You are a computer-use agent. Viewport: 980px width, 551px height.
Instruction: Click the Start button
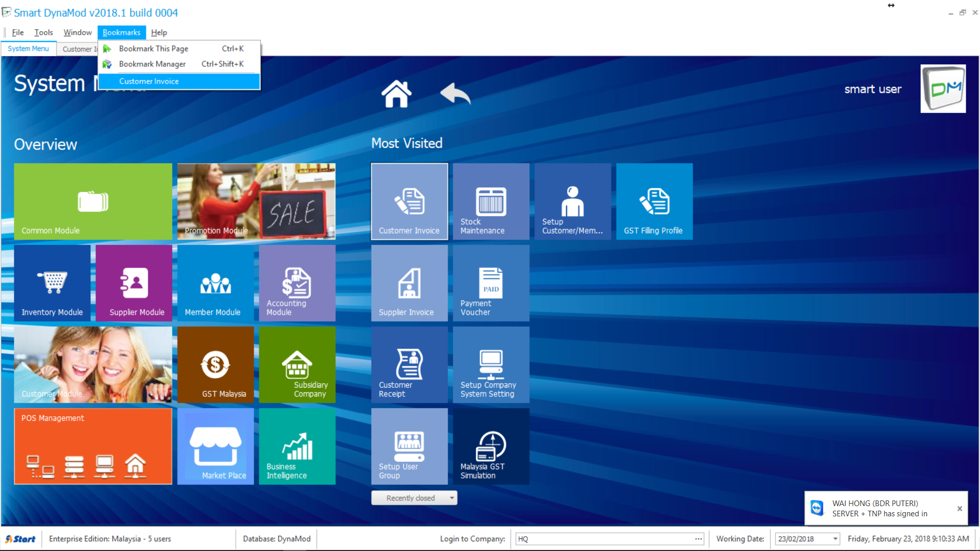(x=20, y=539)
